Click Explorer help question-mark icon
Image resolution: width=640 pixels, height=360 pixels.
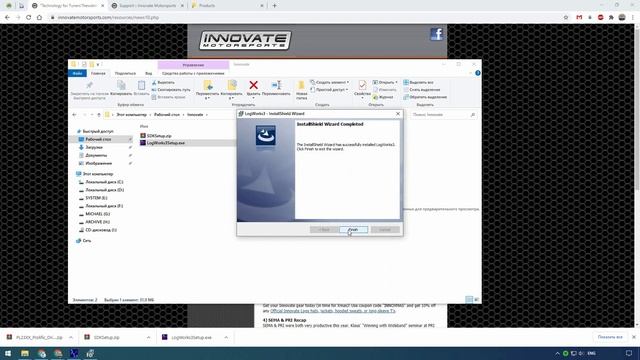click(x=478, y=73)
